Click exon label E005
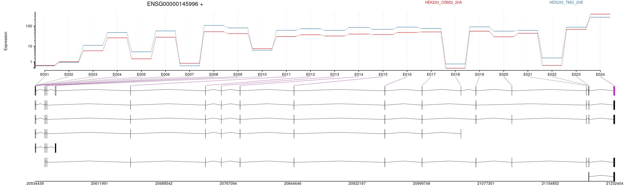 (x=141, y=74)
